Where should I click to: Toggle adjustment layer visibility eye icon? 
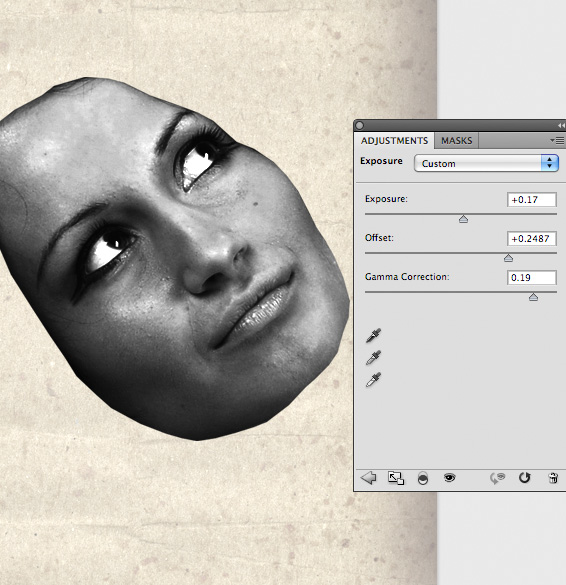[x=450, y=478]
